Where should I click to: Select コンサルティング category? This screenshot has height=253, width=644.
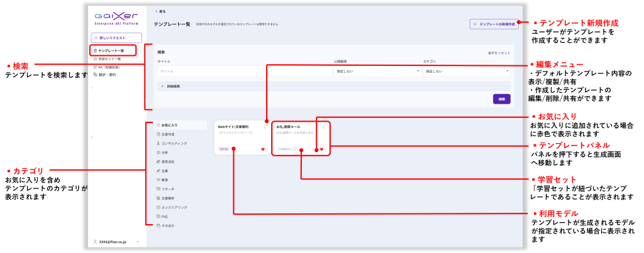[x=174, y=143]
